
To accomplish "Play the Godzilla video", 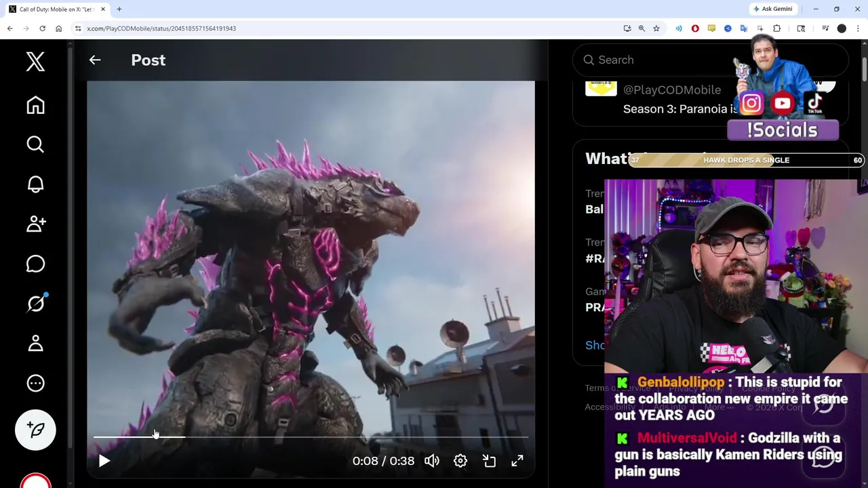I will [104, 461].
